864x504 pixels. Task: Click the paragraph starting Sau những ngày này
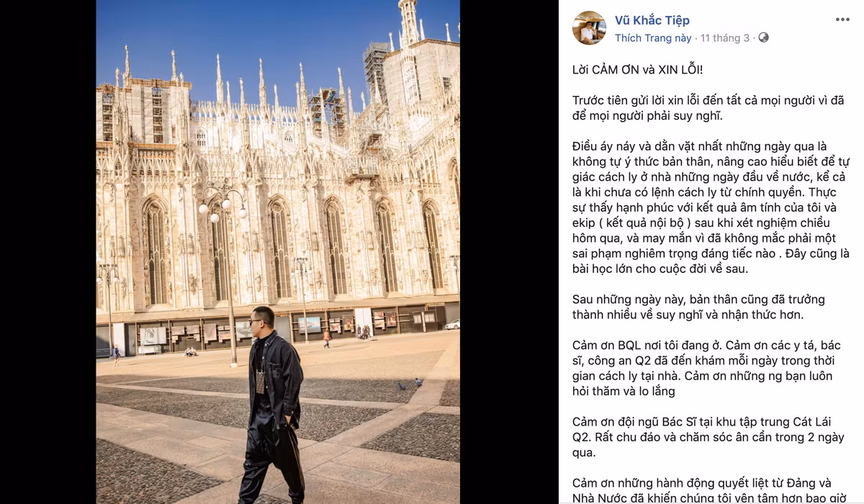(x=698, y=307)
